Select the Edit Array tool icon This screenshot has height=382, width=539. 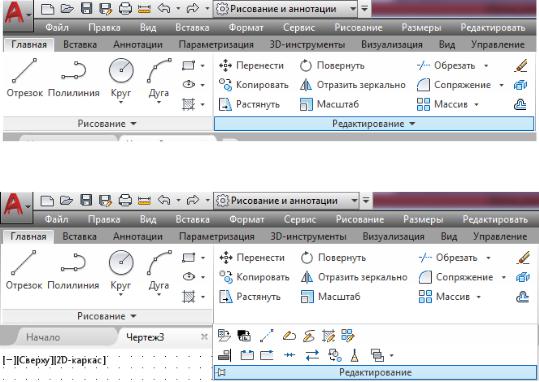(348, 335)
